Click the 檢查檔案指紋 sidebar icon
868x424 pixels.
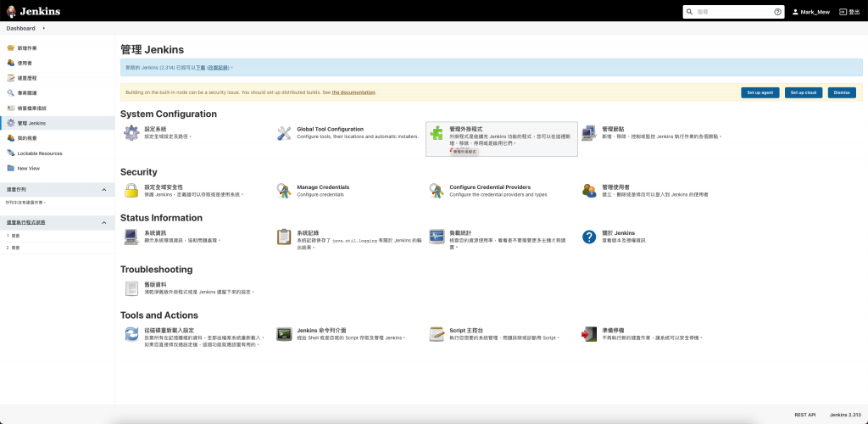(10, 108)
